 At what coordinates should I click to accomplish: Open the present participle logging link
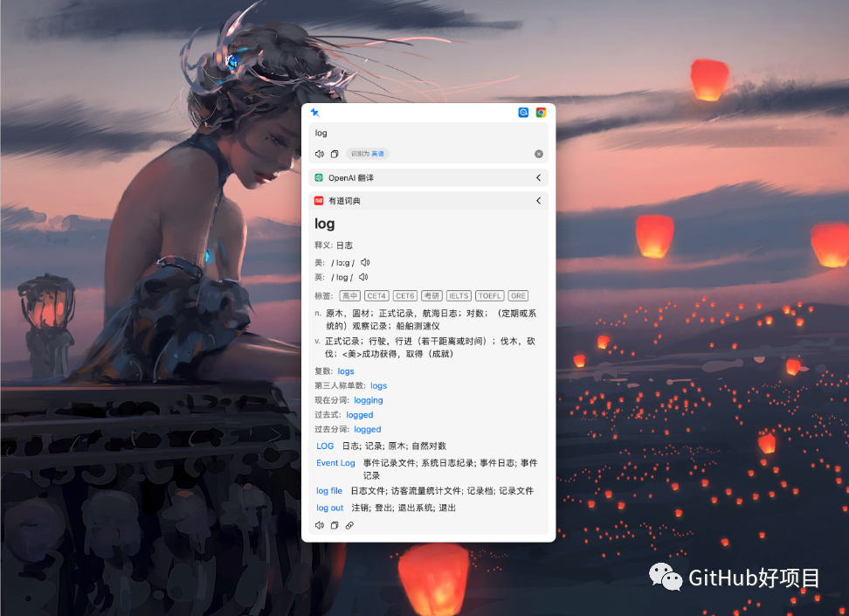click(x=369, y=400)
